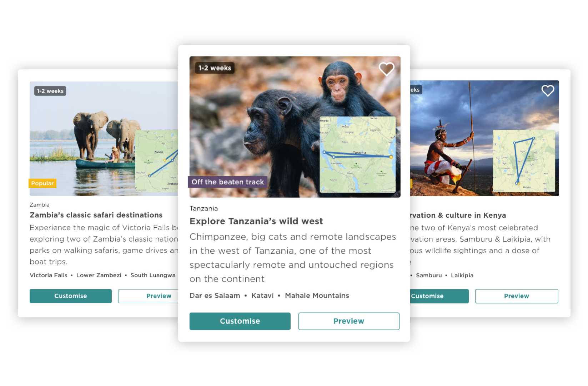588x386 pixels.
Task: Select the Lower Zambezi destination
Action: point(99,275)
